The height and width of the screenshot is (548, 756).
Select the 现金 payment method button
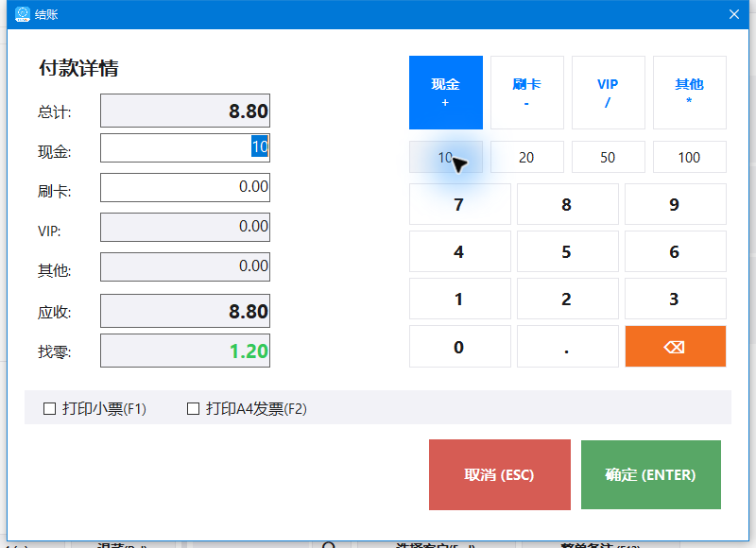(445, 93)
